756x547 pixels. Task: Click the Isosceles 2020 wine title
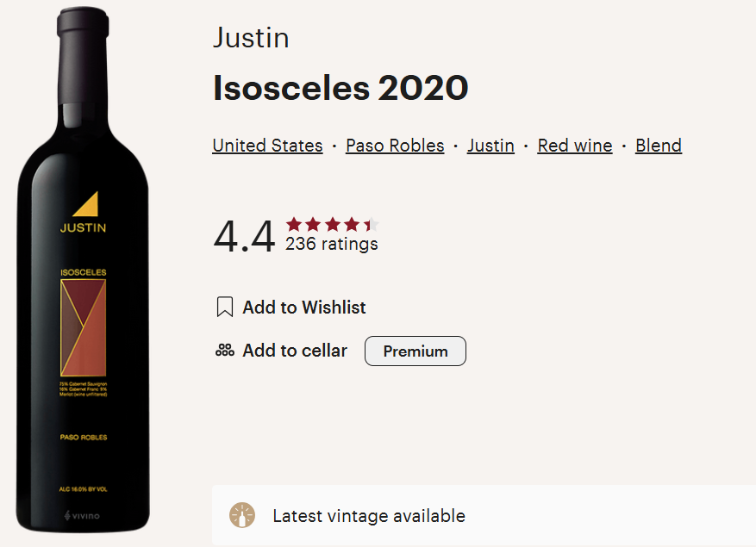pyautogui.click(x=341, y=87)
